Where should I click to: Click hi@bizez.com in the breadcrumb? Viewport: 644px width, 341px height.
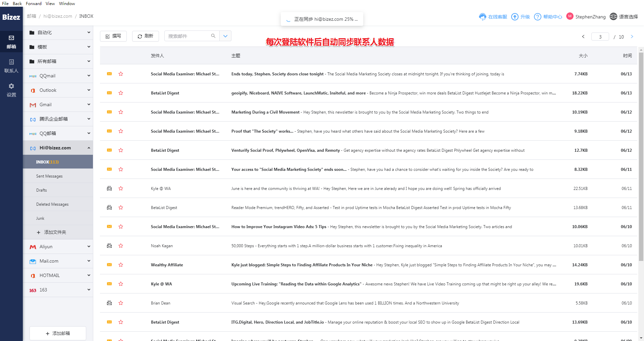(x=58, y=16)
